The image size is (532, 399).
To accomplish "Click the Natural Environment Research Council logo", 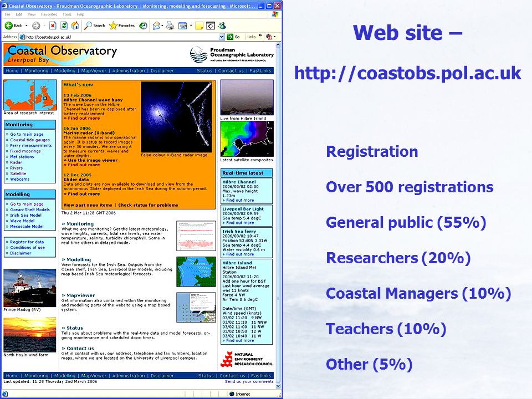I will 247,359.
